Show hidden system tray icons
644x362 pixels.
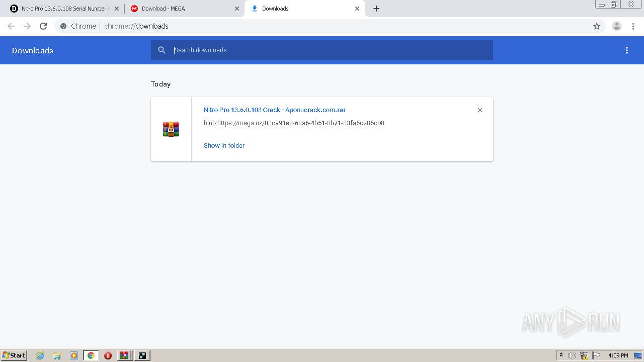click(561, 355)
